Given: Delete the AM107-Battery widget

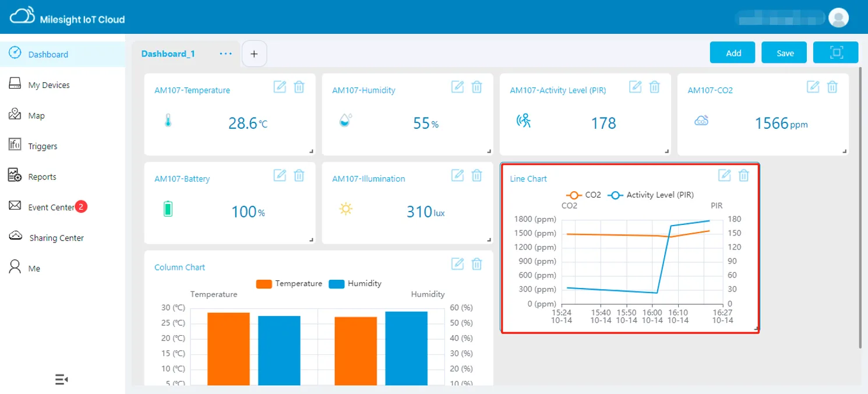Looking at the screenshot, I should click(299, 175).
